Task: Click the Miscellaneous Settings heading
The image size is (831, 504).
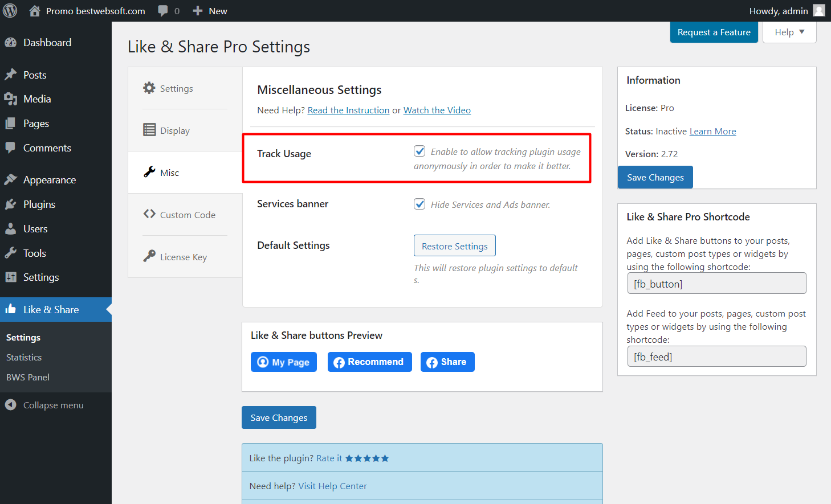Action: click(319, 90)
